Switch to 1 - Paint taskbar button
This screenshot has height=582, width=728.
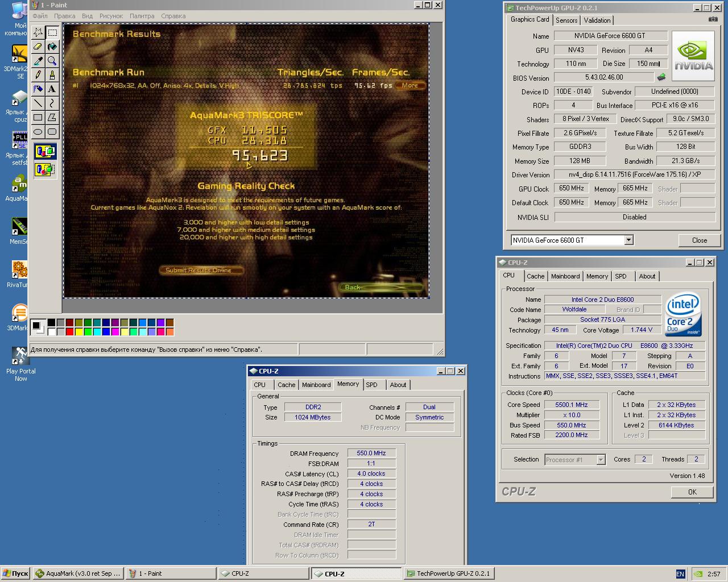171,573
